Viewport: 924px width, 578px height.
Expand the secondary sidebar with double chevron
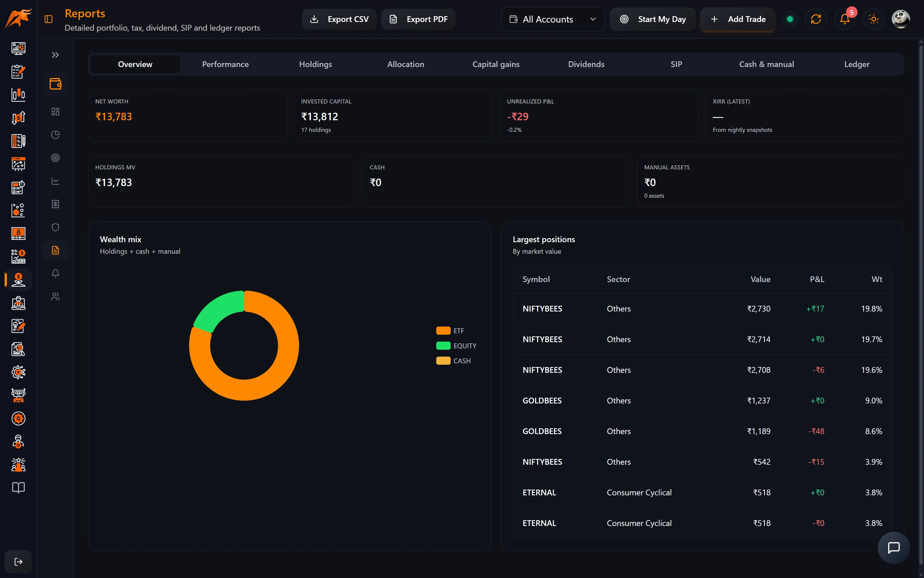(55, 55)
